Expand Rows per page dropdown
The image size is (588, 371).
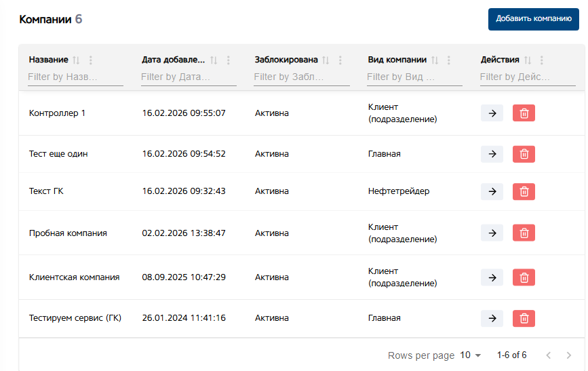pyautogui.click(x=471, y=355)
